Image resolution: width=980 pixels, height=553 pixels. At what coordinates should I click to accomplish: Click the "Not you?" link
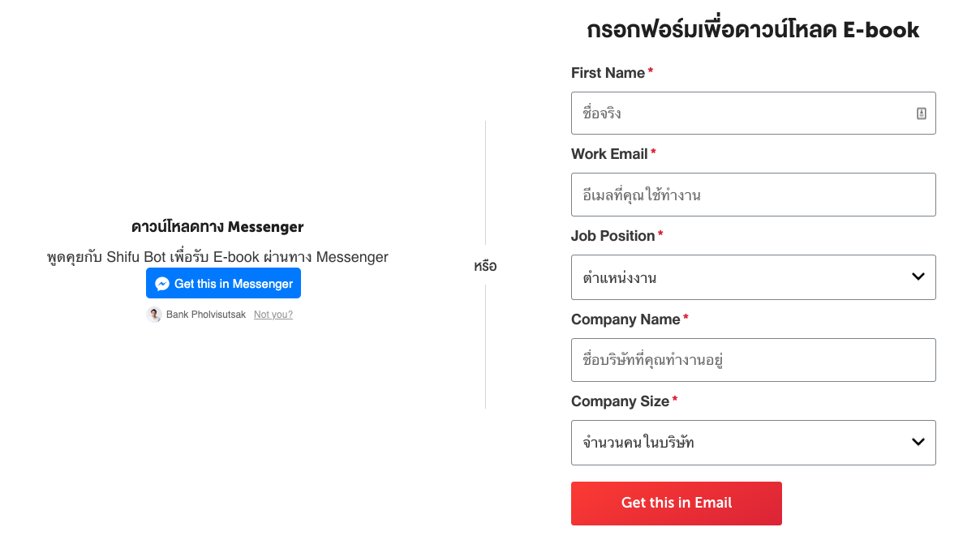tap(273, 315)
